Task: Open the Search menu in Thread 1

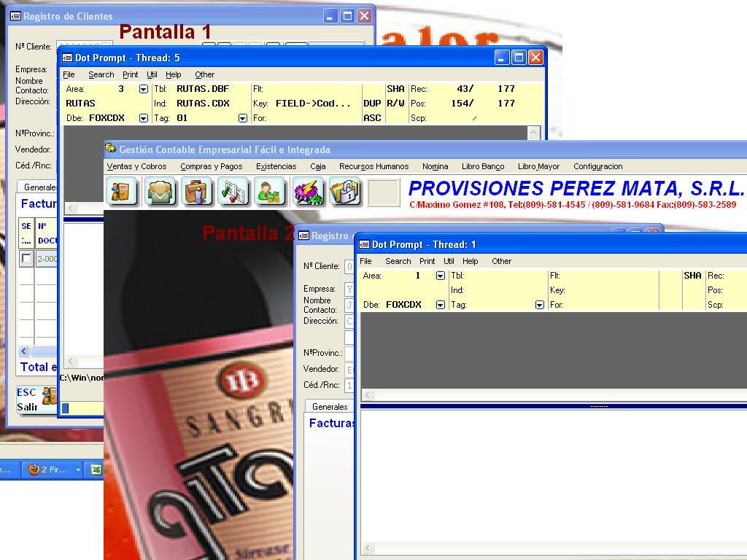Action: tap(398, 261)
